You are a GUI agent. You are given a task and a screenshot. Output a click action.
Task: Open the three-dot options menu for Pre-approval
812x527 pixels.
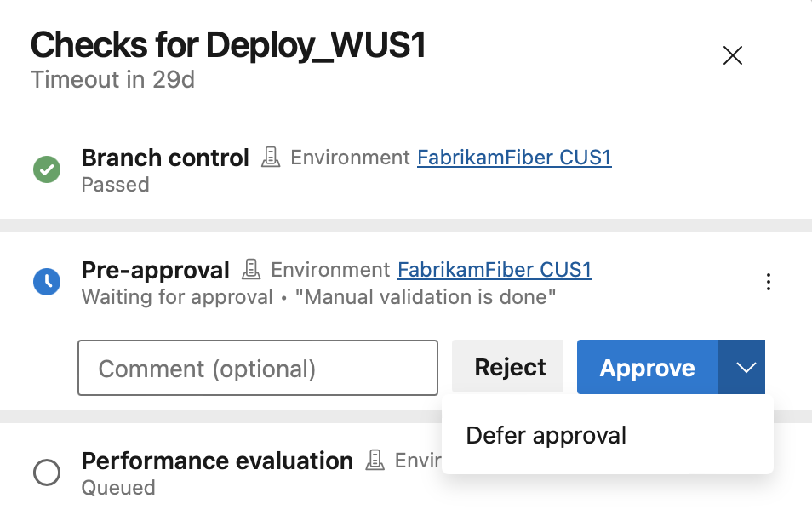click(769, 281)
